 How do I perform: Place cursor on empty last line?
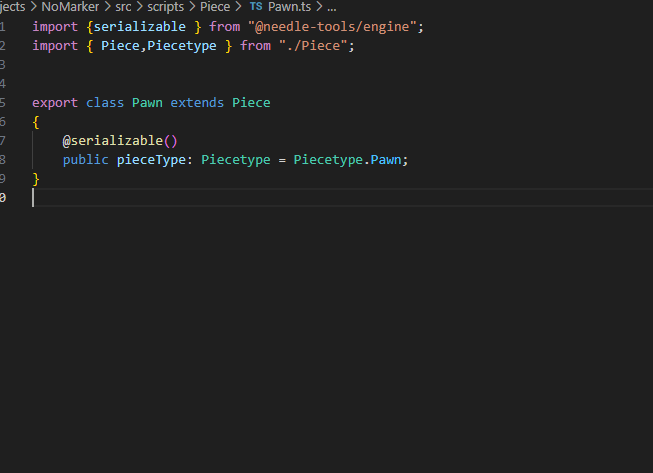pos(200,197)
